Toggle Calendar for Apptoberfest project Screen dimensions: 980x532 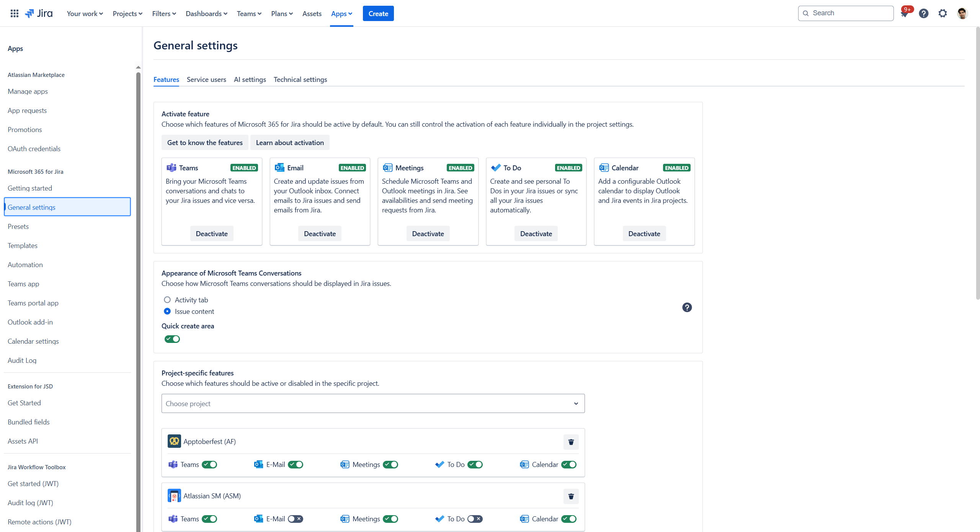click(x=569, y=465)
